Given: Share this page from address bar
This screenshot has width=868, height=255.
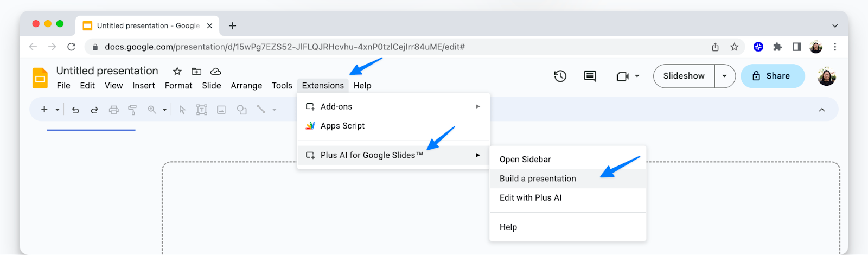Looking at the screenshot, I should coord(715,47).
